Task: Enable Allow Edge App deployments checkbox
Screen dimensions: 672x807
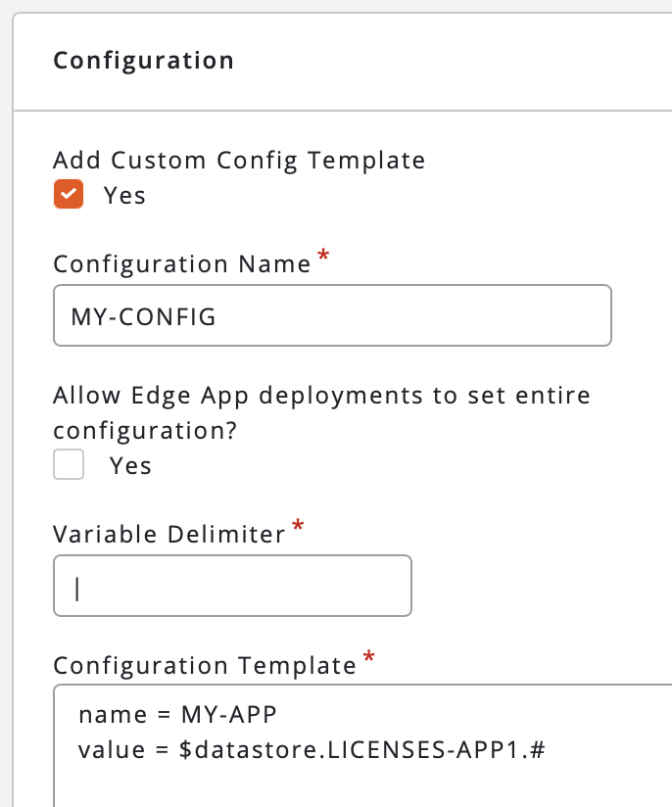Action: 69,464
